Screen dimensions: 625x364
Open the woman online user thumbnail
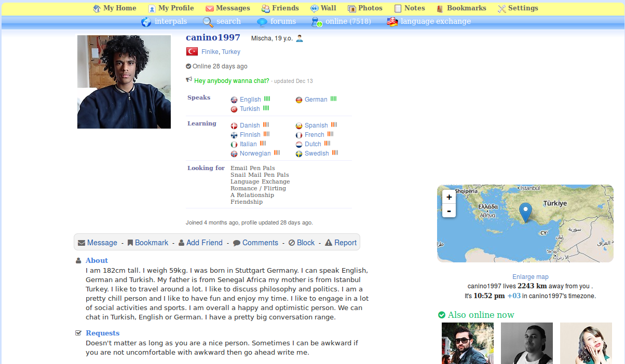coord(586,343)
